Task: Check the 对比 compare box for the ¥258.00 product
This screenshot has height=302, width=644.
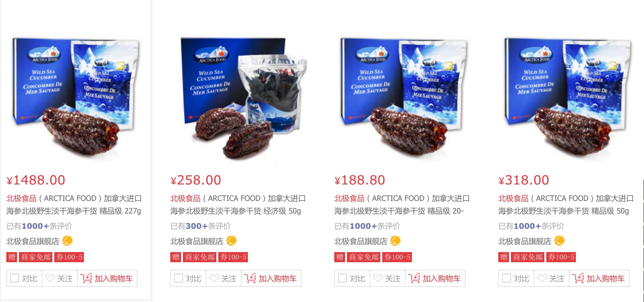Action: click(x=179, y=278)
